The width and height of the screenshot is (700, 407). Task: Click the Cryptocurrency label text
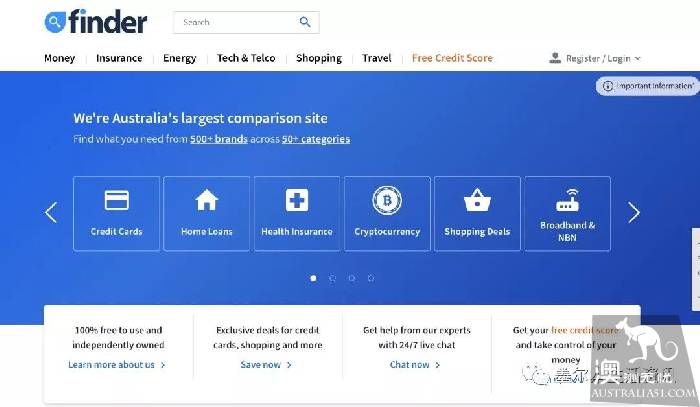point(387,232)
